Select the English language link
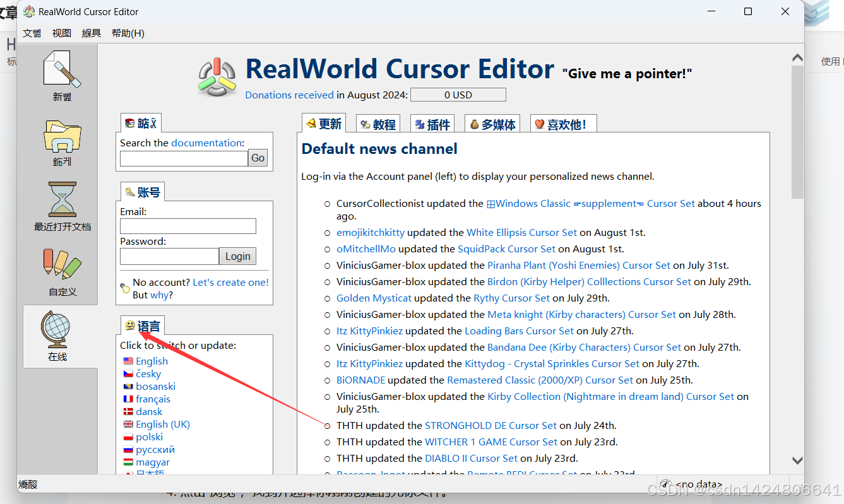The image size is (844, 504). click(152, 361)
